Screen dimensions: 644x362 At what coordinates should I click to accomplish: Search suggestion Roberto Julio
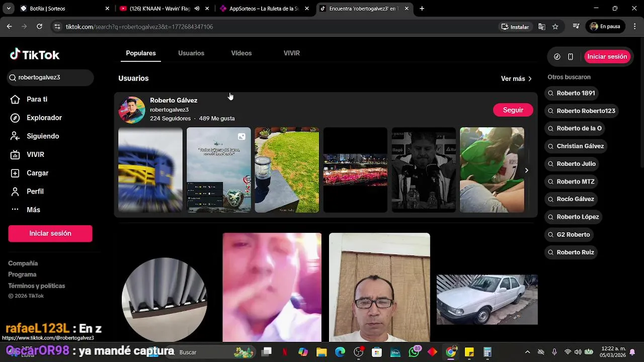tap(572, 164)
